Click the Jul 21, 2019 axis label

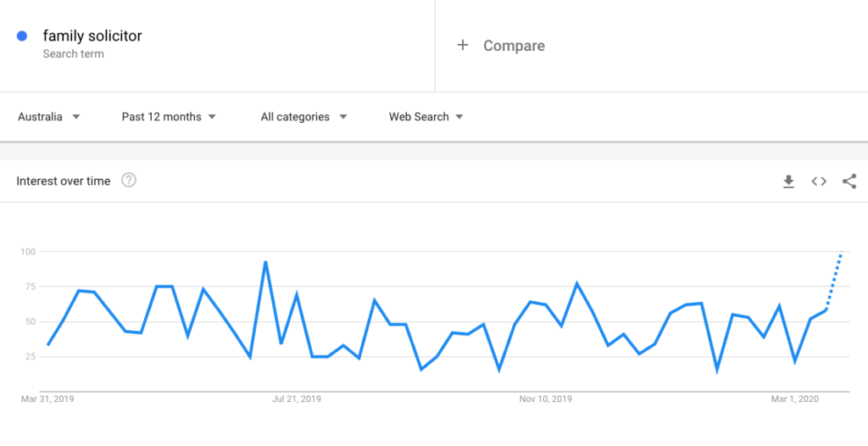[x=297, y=399]
